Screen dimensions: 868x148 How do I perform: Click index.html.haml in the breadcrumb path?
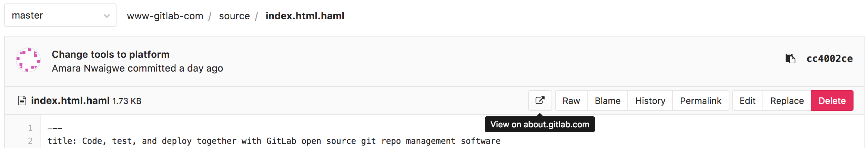305,16
